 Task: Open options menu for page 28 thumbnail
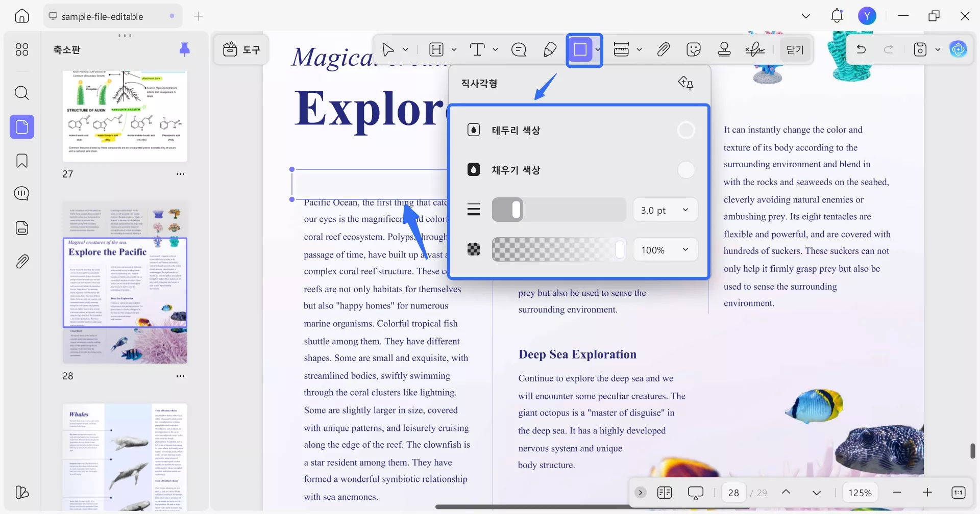[180, 376]
